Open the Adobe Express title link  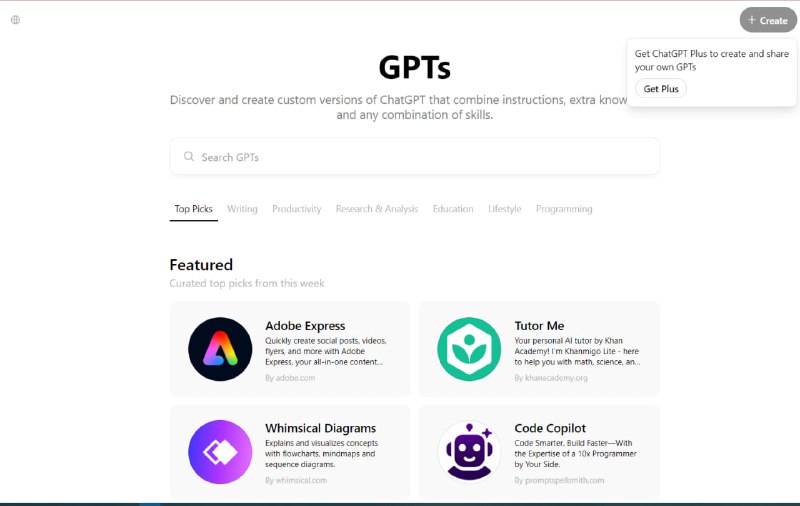click(x=305, y=326)
